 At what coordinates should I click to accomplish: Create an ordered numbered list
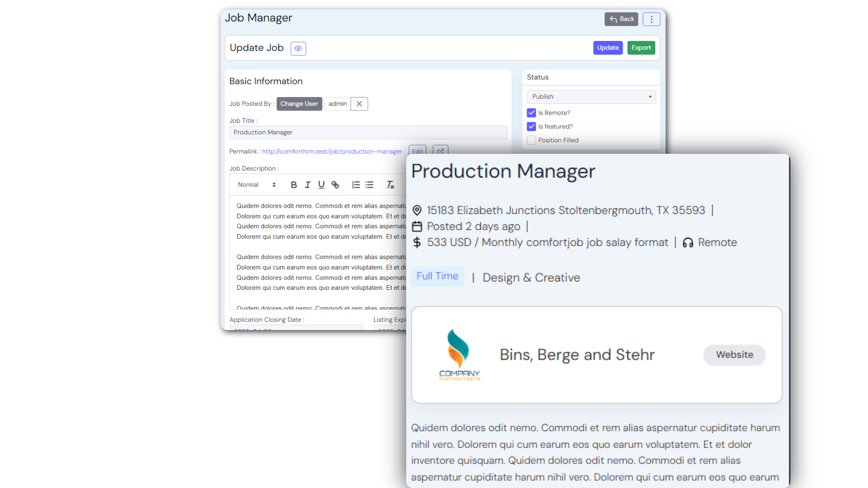click(356, 185)
